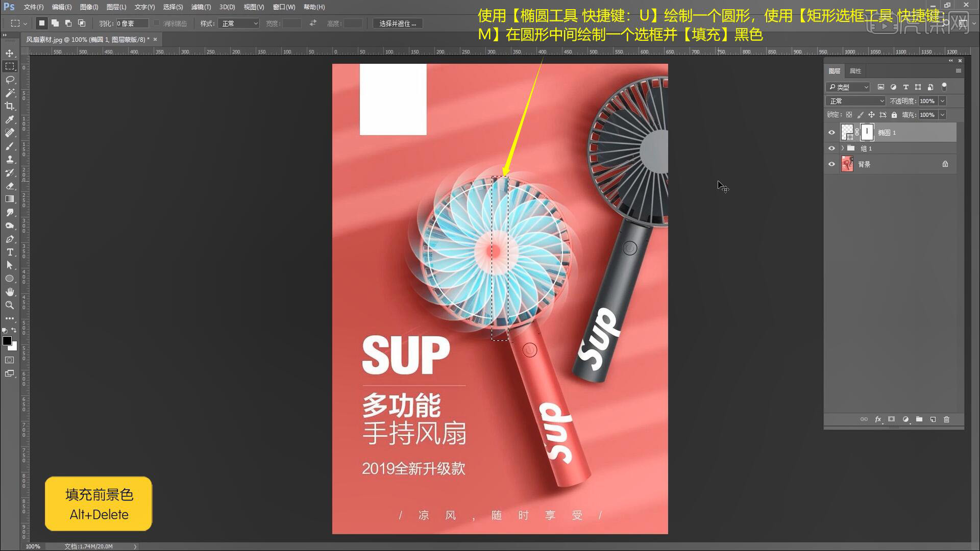The height and width of the screenshot is (551, 980).
Task: Toggle visibility of 组 1 group
Action: (x=831, y=148)
